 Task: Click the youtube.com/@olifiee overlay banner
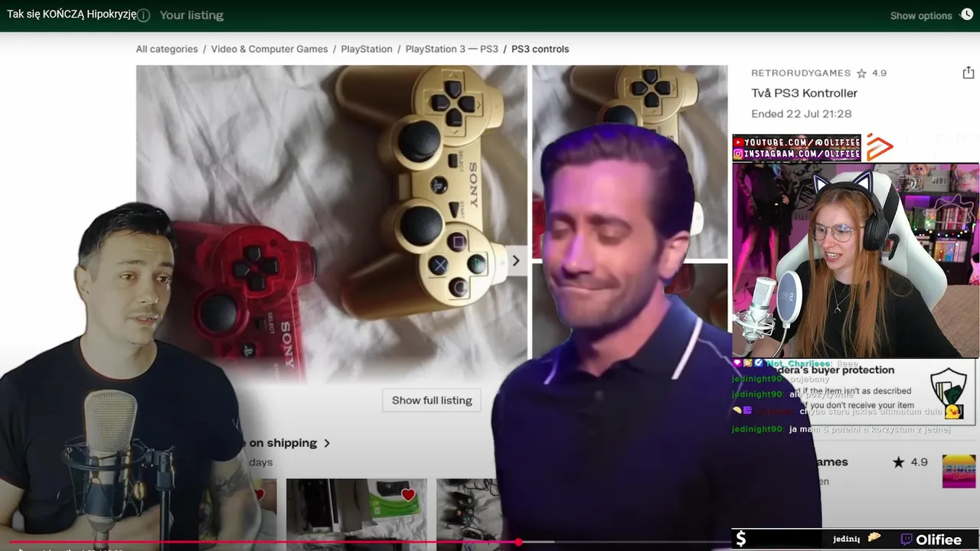[x=797, y=142]
